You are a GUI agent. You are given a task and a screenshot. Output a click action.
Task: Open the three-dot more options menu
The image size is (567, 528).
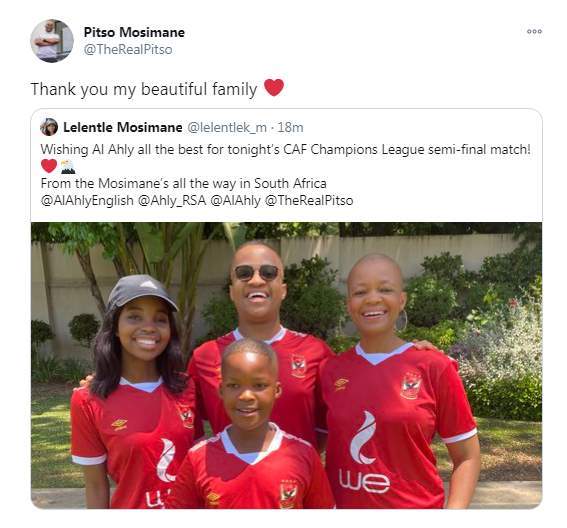[x=534, y=31]
